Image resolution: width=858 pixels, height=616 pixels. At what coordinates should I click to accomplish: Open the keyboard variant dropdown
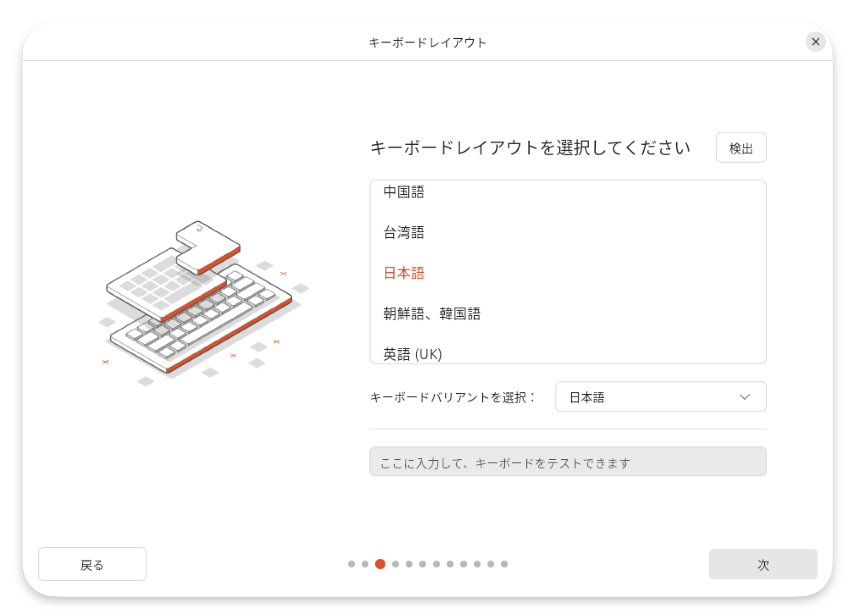pyautogui.click(x=660, y=397)
